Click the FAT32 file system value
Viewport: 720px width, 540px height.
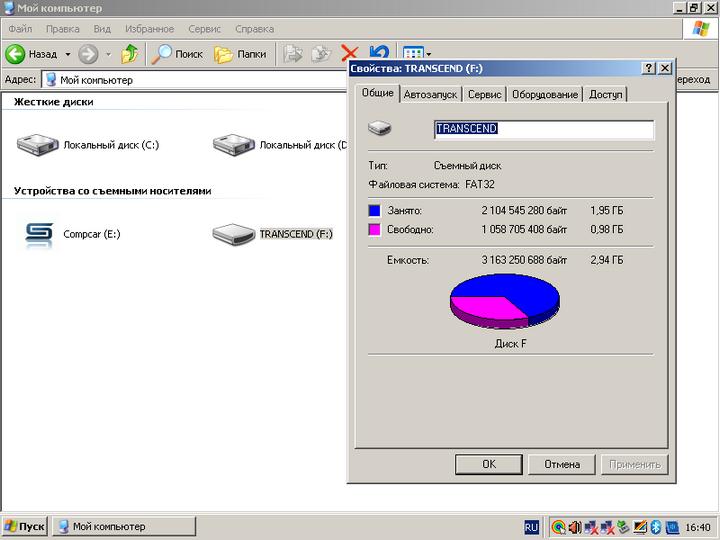point(480,185)
